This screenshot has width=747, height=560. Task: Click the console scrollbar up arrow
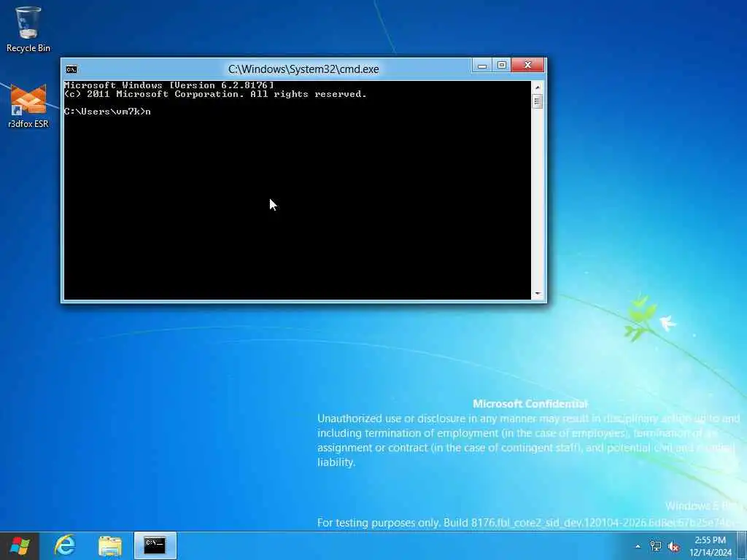tap(538, 87)
